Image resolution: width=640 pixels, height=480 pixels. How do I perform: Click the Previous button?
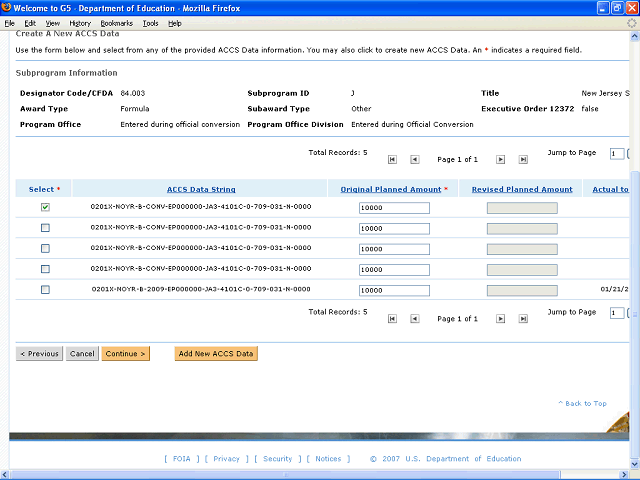[x=39, y=354]
